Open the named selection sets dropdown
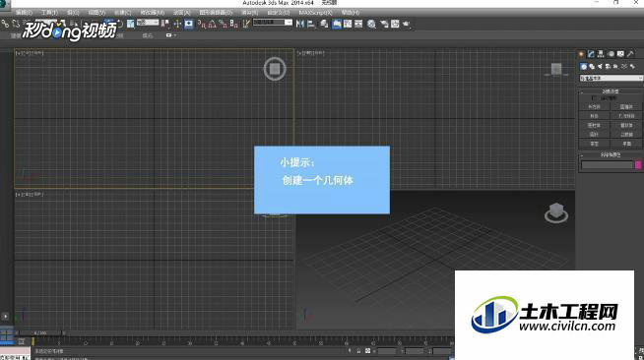The height and width of the screenshot is (360, 644). [x=273, y=23]
